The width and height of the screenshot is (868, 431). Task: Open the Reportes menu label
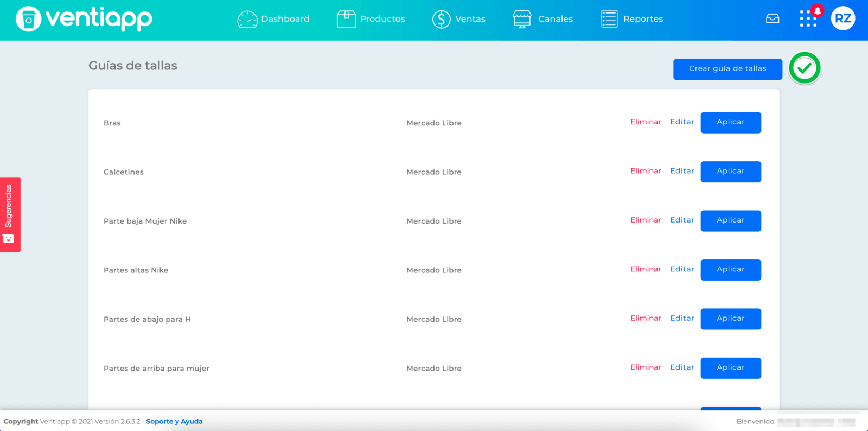(x=643, y=19)
